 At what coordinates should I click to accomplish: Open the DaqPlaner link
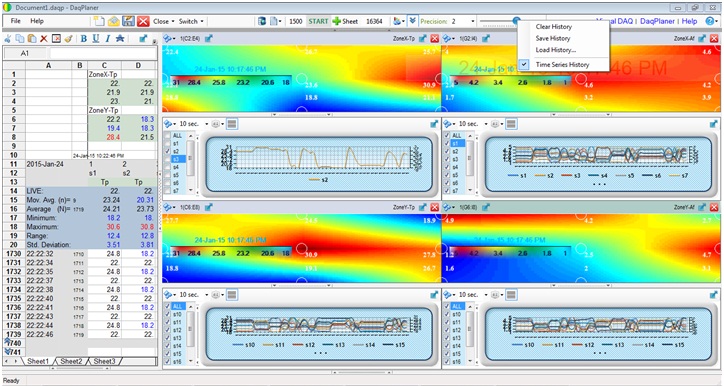click(x=658, y=21)
